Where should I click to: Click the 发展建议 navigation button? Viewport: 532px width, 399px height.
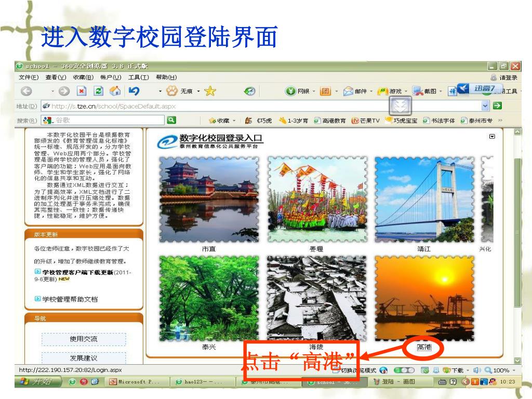tap(84, 358)
